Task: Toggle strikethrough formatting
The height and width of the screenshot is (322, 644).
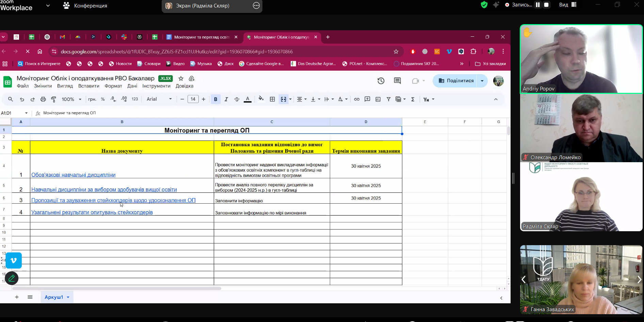Action: pyautogui.click(x=237, y=99)
